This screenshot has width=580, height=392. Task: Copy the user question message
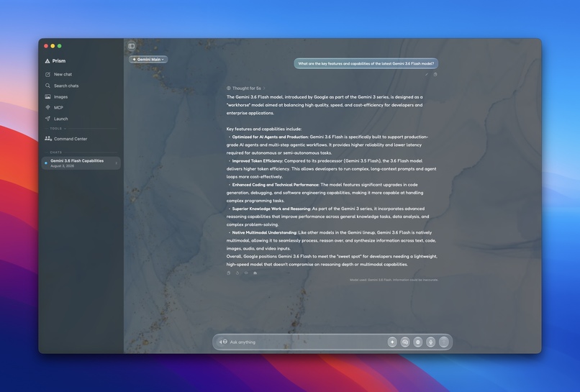435,74
